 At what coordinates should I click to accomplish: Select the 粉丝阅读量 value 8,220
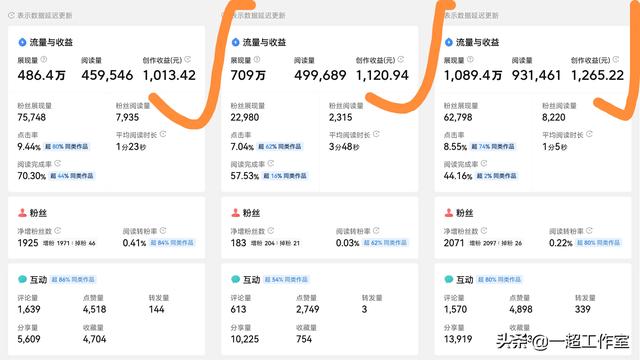click(553, 118)
